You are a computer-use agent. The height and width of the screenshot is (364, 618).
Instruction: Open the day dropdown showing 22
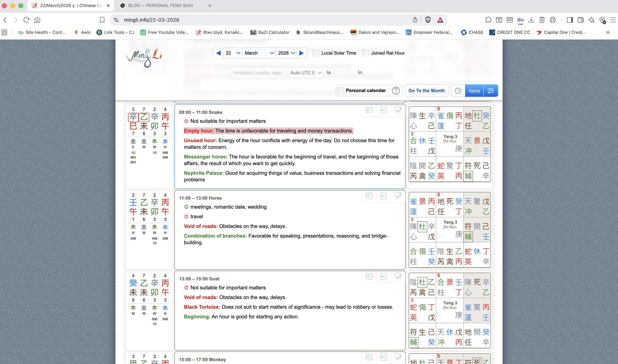pos(232,53)
